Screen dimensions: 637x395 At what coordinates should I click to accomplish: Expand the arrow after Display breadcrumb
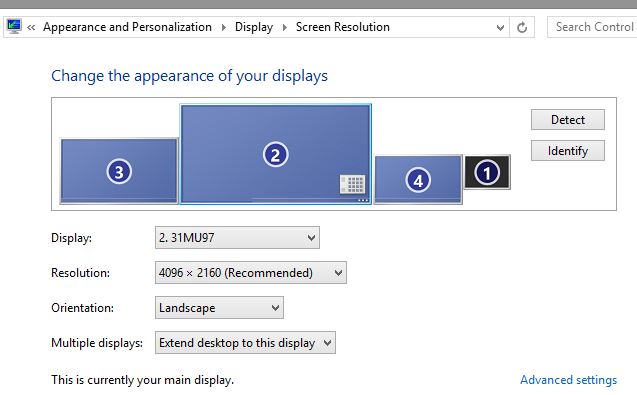click(x=284, y=27)
